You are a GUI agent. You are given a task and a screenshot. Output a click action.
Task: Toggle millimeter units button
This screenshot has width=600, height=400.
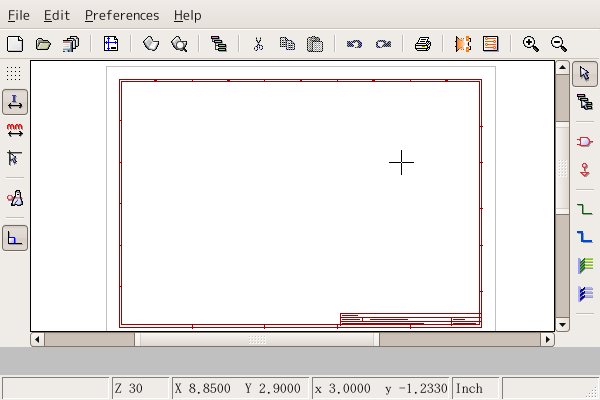click(15, 130)
